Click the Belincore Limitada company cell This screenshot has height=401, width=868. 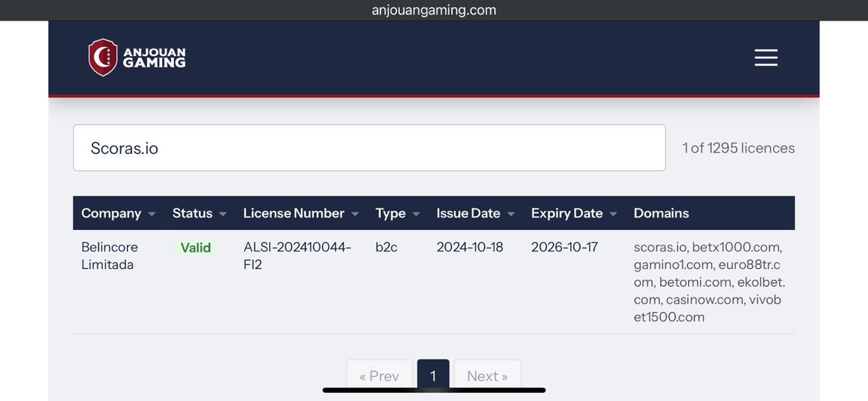click(x=110, y=256)
